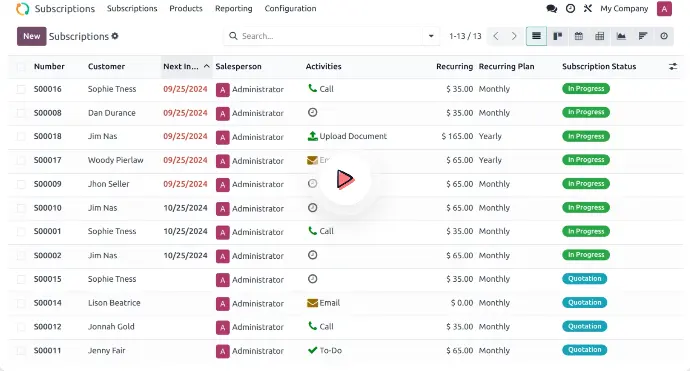
Task: Switch to kanban view
Action: pos(558,36)
